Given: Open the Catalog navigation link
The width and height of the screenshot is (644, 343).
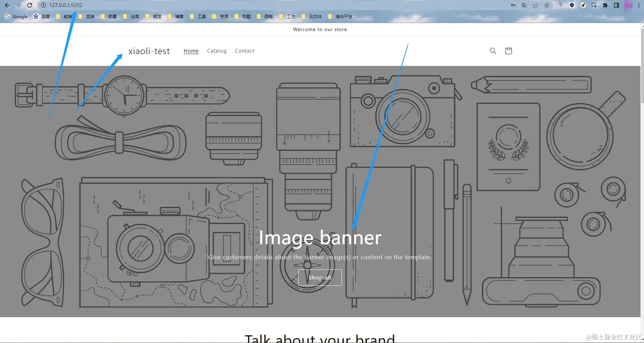Looking at the screenshot, I should tap(217, 51).
